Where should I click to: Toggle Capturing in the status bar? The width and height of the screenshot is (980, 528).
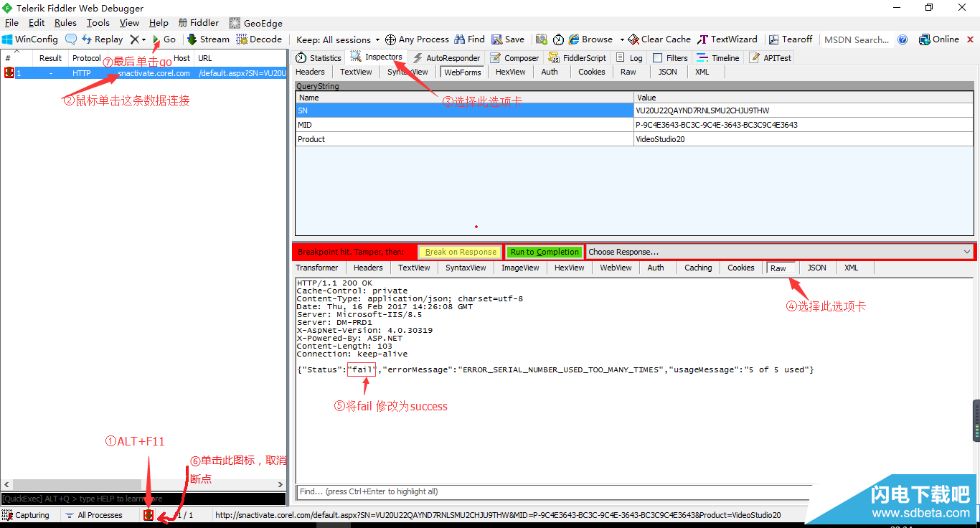click(x=27, y=515)
